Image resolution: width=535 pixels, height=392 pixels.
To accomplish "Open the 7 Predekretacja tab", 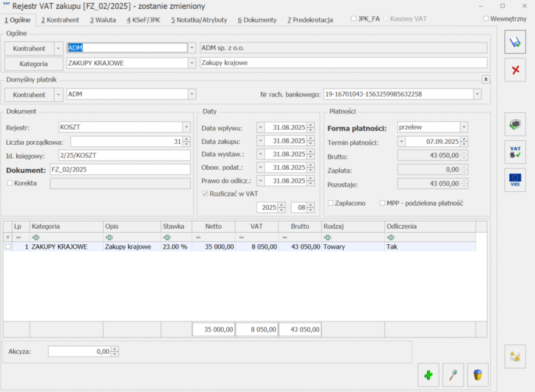I will [x=310, y=20].
